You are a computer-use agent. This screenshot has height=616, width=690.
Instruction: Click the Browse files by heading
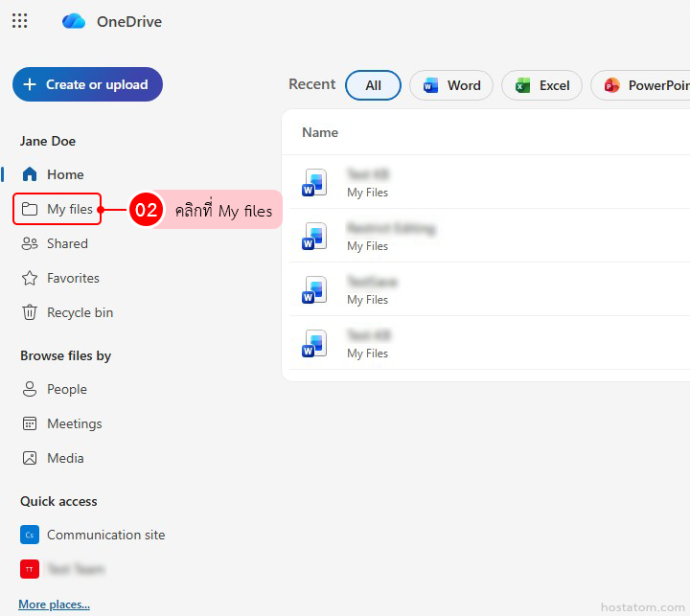pyautogui.click(x=65, y=355)
